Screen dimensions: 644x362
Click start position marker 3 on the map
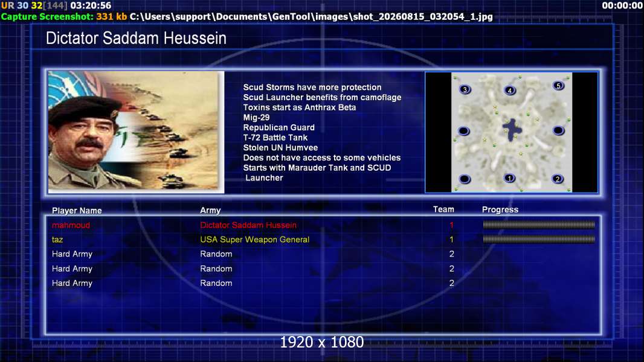pos(465,89)
